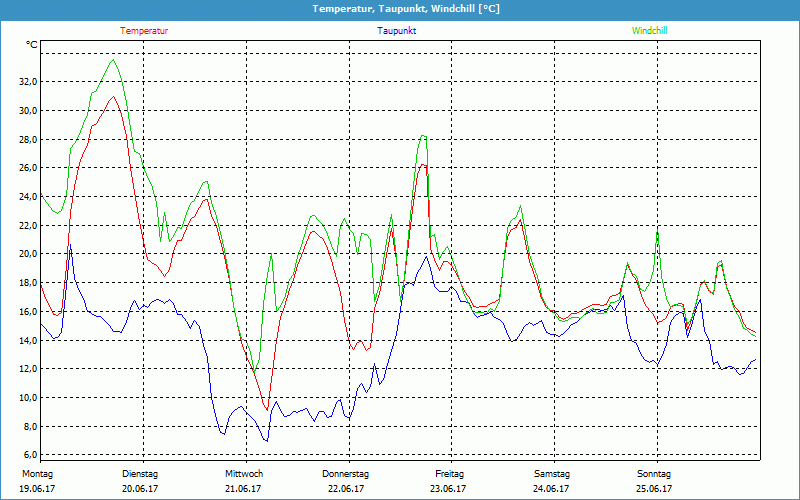This screenshot has width=800, height=500.
Task: Click the 12,0 y-axis value
Action: (x=27, y=369)
